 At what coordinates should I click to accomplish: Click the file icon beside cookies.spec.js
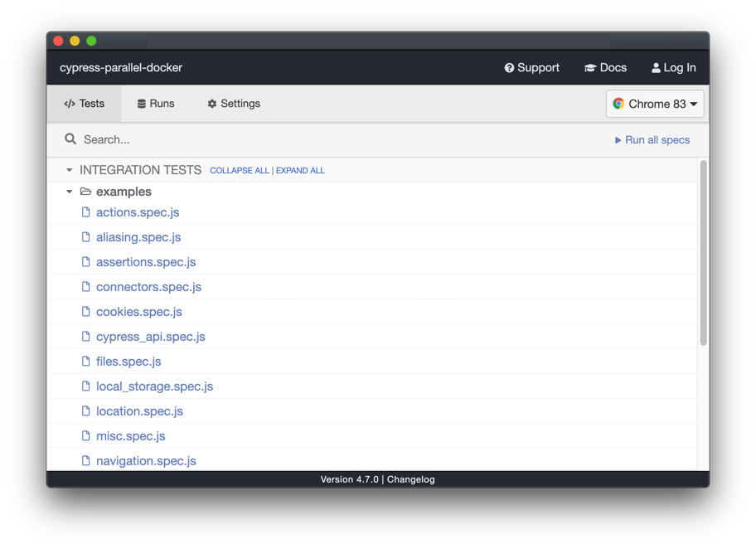[x=86, y=311]
